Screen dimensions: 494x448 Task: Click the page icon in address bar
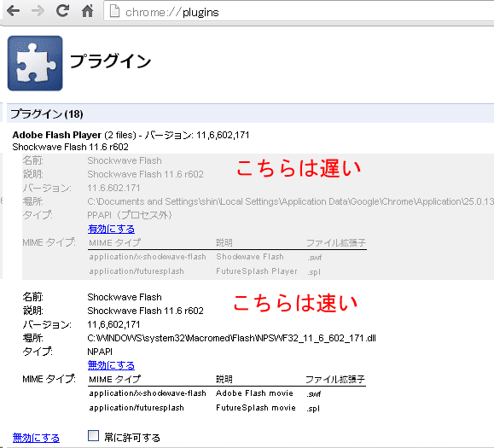point(114,12)
